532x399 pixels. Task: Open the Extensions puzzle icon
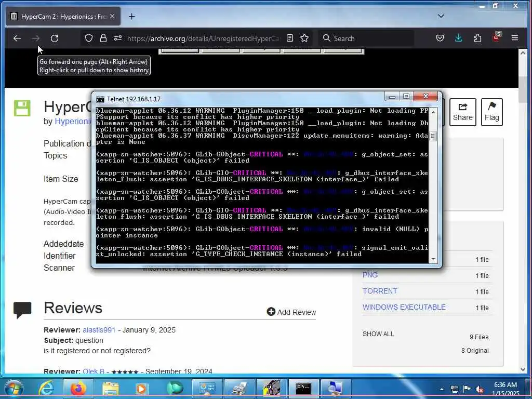click(x=478, y=38)
